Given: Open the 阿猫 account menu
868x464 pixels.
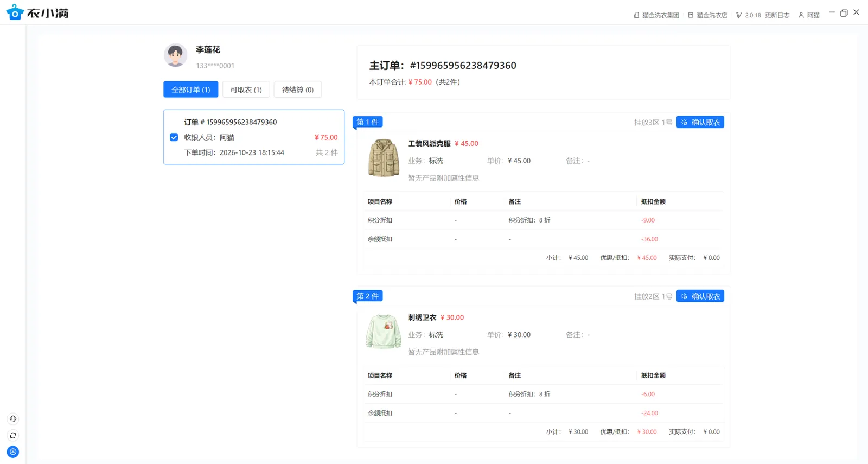Looking at the screenshot, I should coord(809,15).
